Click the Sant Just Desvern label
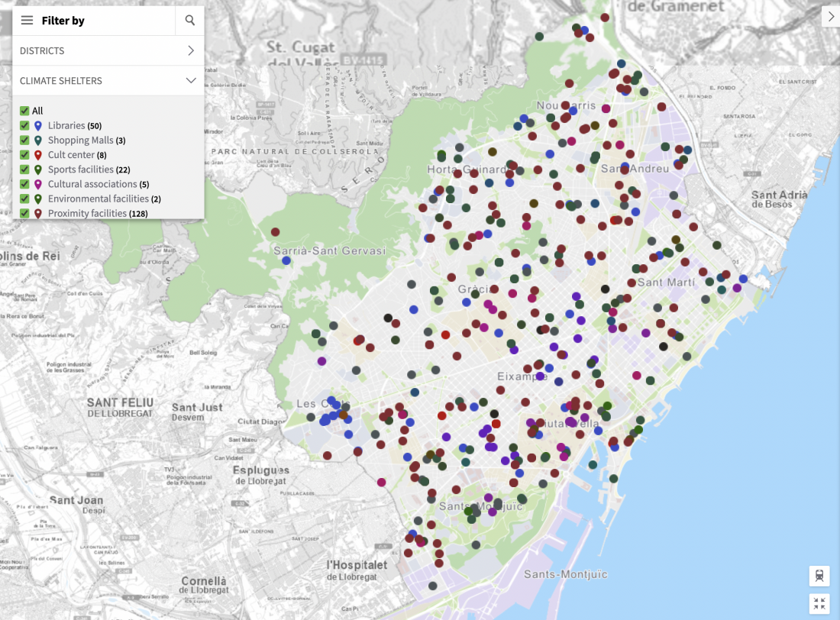Screen dimensions: 840x620 click(197, 412)
